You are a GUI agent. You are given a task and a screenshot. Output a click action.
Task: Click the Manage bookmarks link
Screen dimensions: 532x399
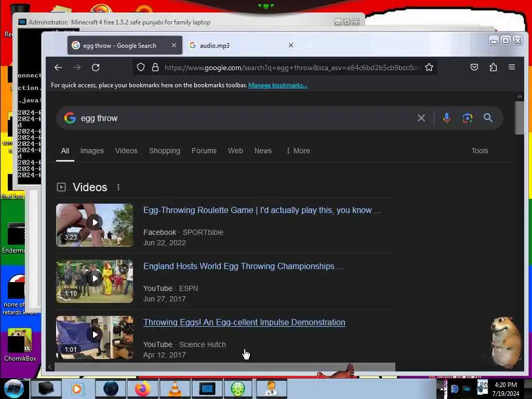coord(278,85)
